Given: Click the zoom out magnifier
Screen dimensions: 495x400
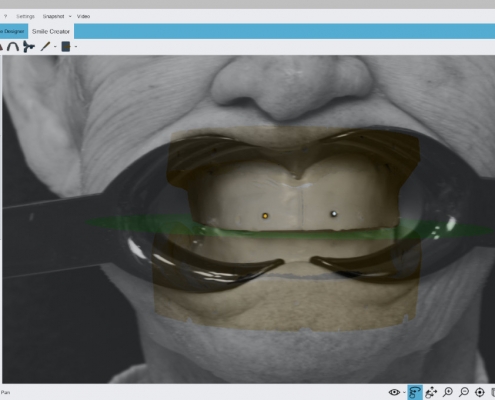Looking at the screenshot, I should tap(464, 392).
